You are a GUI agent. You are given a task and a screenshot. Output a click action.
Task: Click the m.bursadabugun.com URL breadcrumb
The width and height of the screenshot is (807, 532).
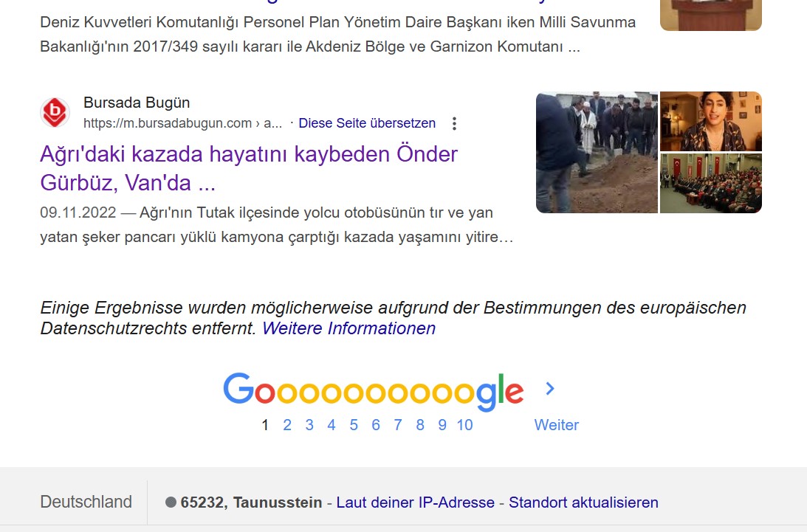(182, 123)
